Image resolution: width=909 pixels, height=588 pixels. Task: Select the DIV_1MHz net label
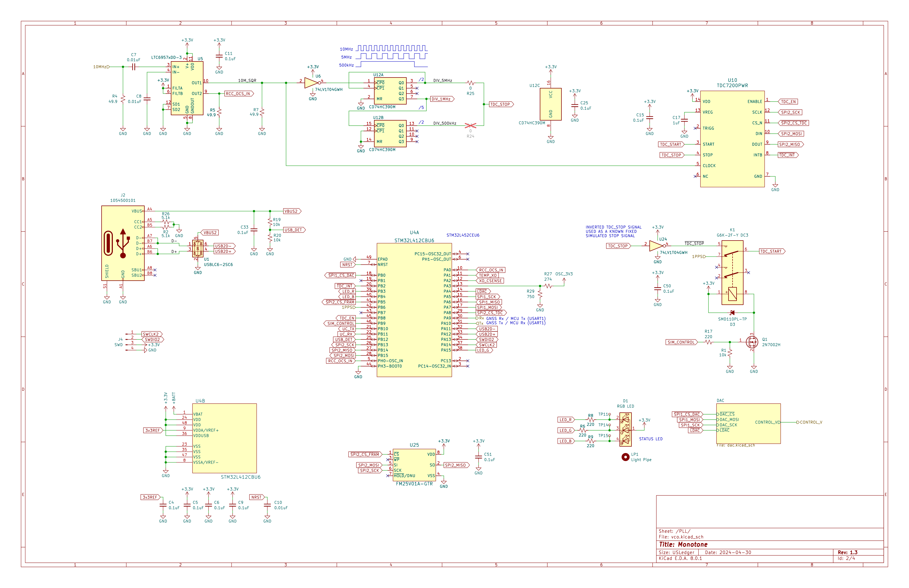tap(442, 99)
